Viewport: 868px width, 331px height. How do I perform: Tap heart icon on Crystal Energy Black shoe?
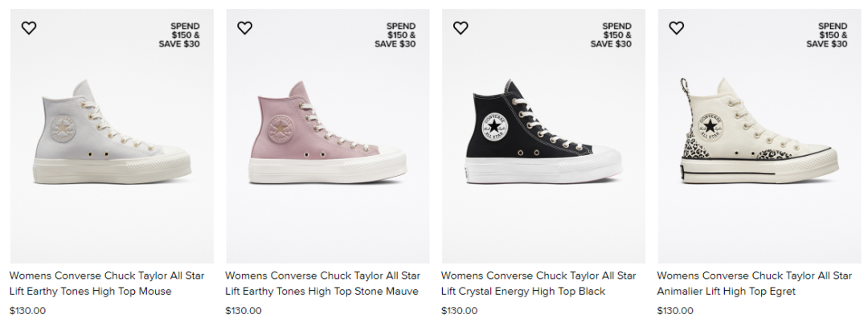pos(461,27)
